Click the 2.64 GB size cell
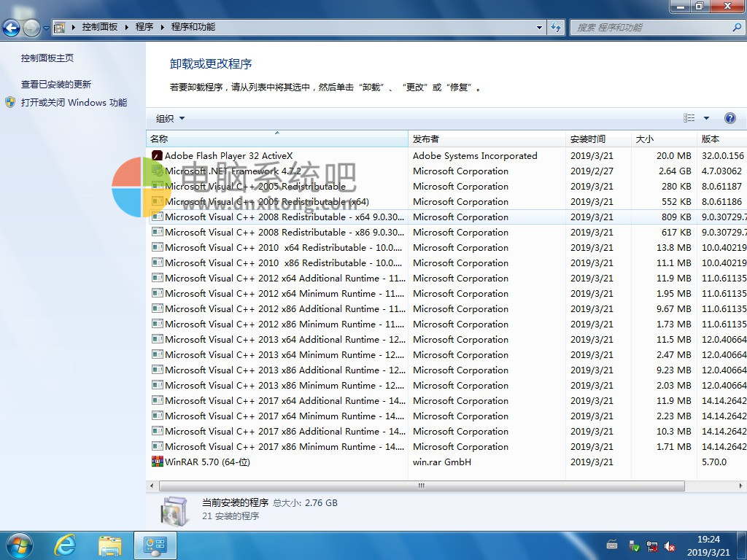Viewport: 747px width, 560px height. coord(675,171)
